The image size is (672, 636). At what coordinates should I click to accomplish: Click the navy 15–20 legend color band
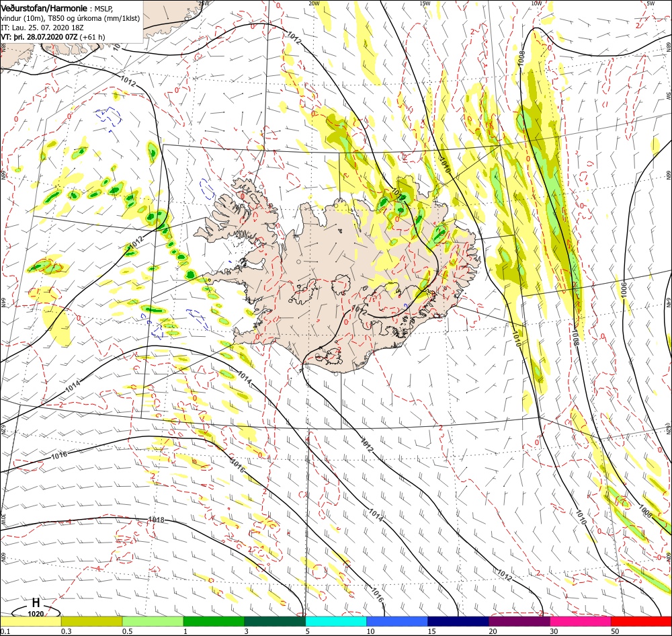tap(458, 621)
